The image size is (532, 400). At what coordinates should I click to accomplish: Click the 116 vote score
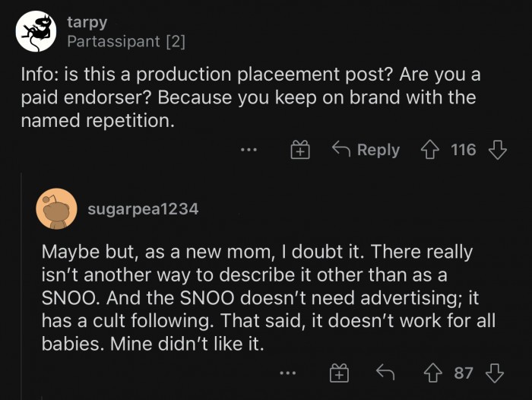click(x=464, y=150)
